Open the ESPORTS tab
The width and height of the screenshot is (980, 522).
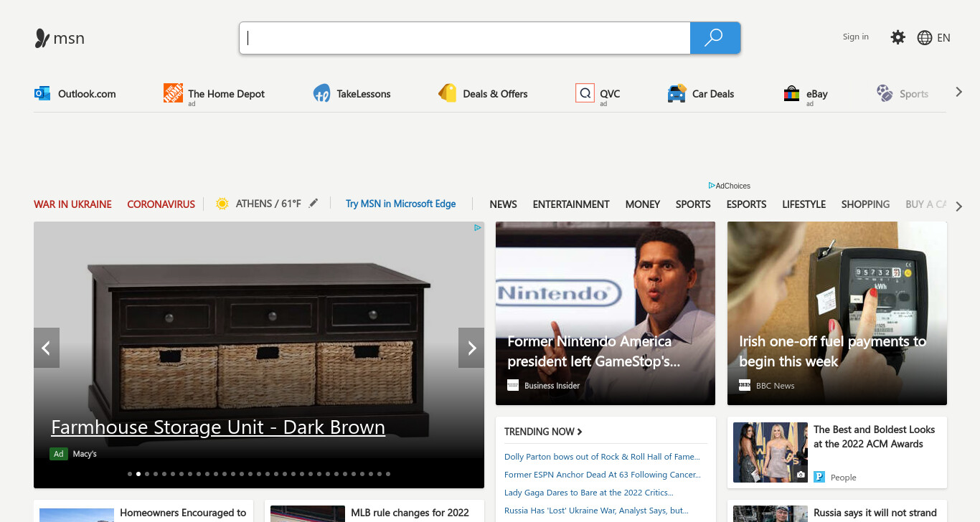point(747,204)
